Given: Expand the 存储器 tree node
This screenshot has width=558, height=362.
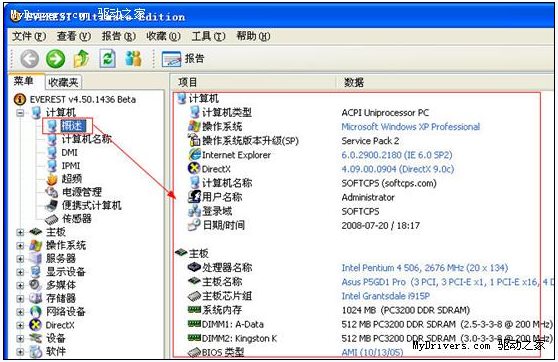Looking at the screenshot, I should (x=20, y=299).
